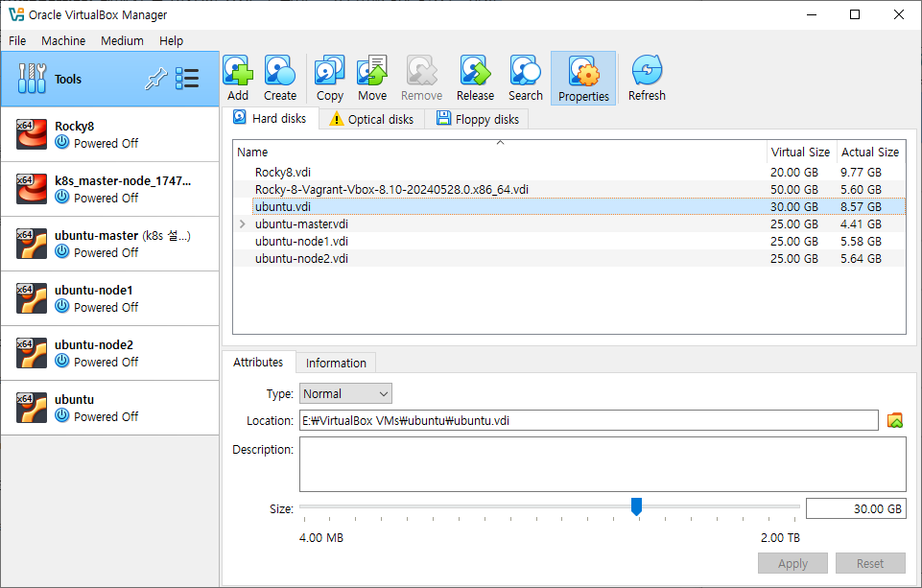Open the Machine menu
Image resolution: width=922 pixels, height=588 pixels.
click(x=63, y=40)
